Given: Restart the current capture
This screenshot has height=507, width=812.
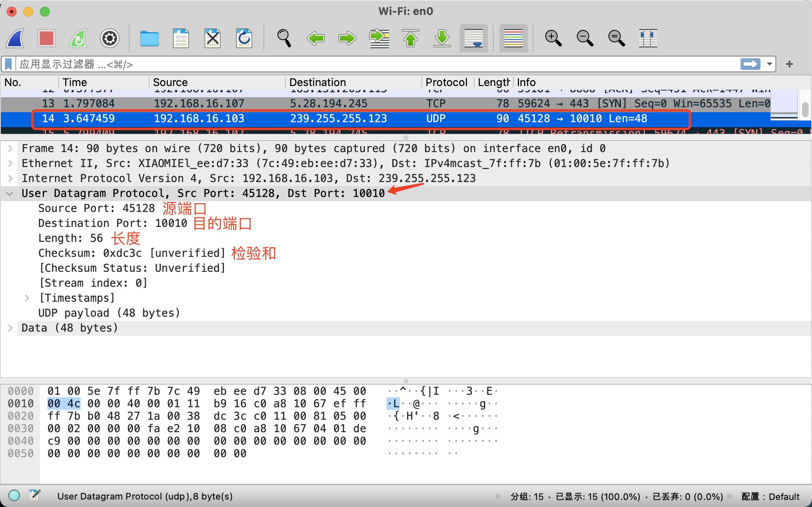Looking at the screenshot, I should point(78,39).
